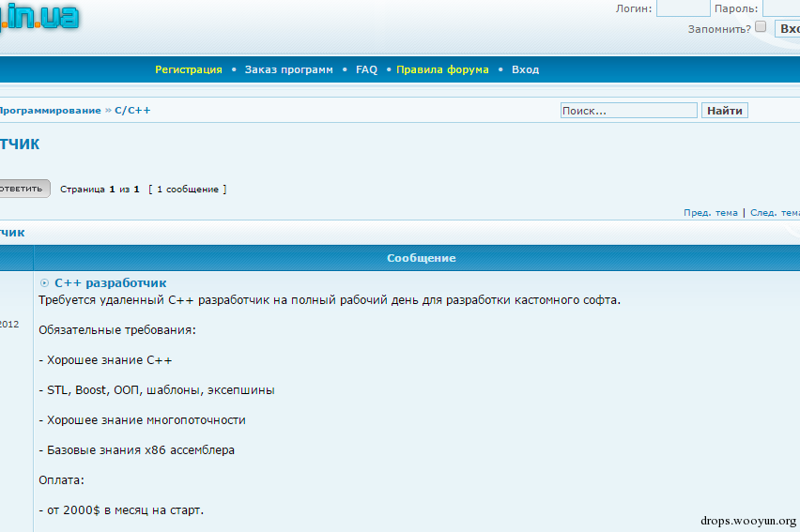Go to Пред. тема link
800x532 pixels.
pyautogui.click(x=710, y=213)
